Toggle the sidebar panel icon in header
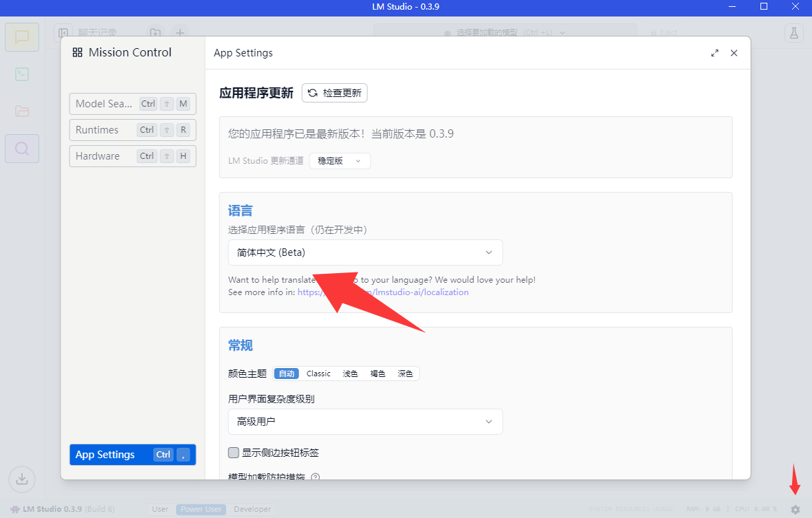 click(63, 32)
